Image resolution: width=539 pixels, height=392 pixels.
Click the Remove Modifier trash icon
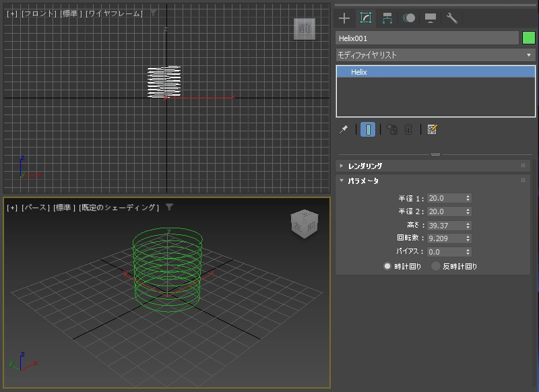(408, 129)
